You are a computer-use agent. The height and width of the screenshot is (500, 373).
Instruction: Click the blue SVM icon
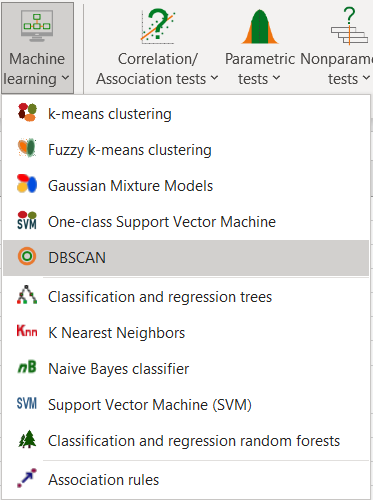(x=27, y=403)
